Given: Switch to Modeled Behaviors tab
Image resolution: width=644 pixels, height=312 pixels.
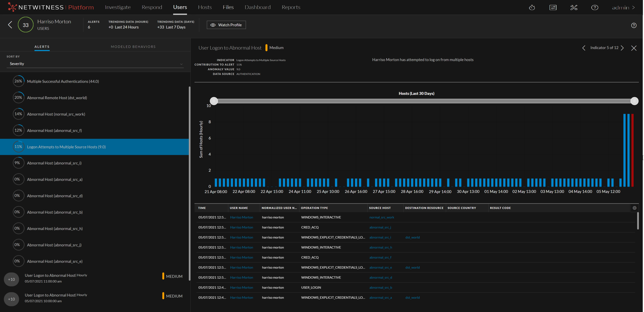Looking at the screenshot, I should coord(133,47).
